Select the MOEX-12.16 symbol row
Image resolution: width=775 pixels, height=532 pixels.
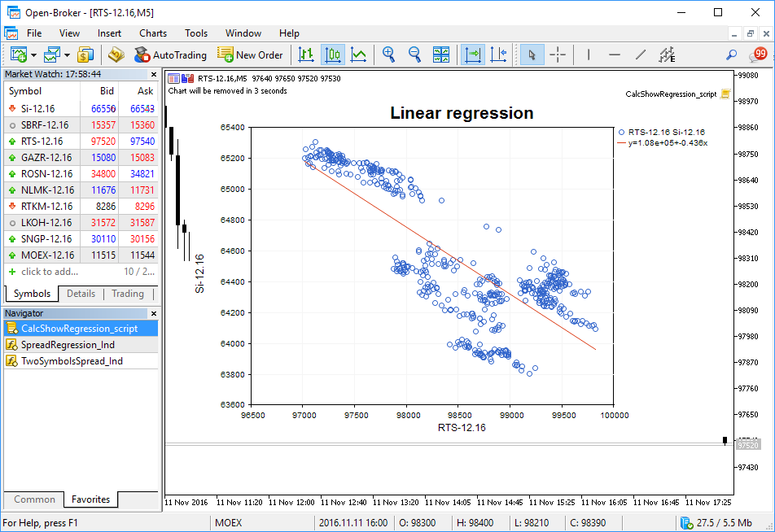(81, 255)
